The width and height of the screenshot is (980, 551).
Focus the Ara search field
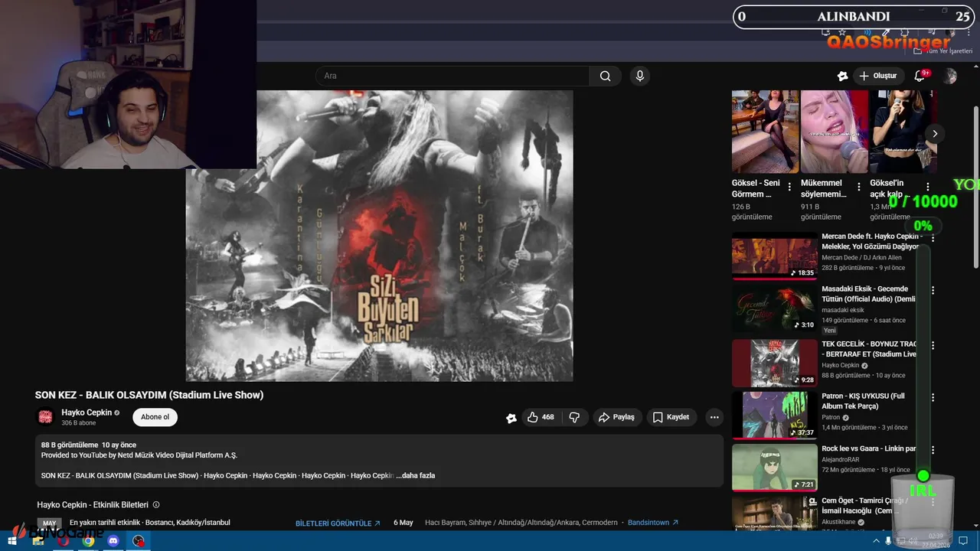click(x=452, y=76)
